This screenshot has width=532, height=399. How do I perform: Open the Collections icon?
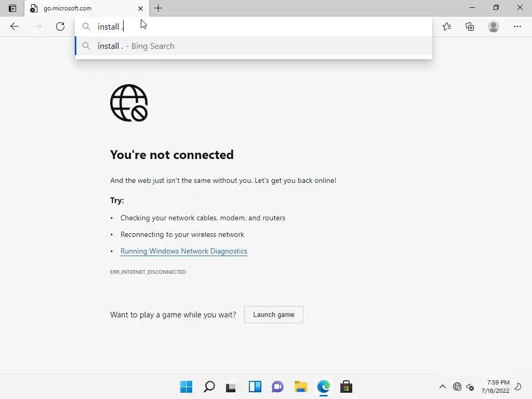tap(470, 26)
